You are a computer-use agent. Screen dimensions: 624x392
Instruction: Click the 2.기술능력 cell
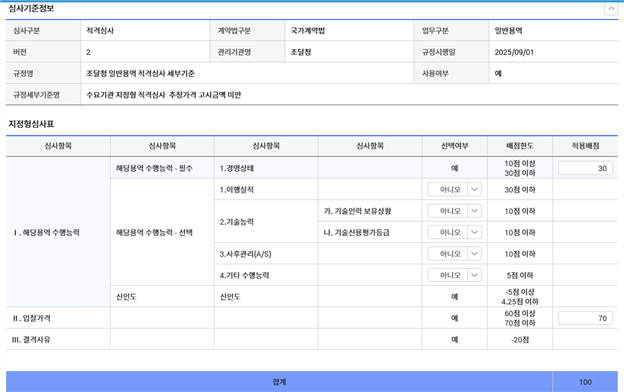click(x=266, y=222)
